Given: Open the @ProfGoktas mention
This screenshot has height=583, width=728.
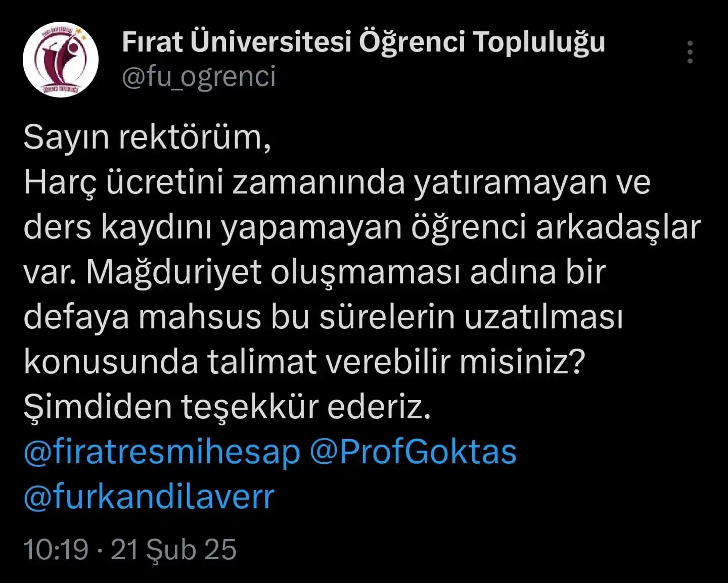Looking at the screenshot, I should [413, 452].
